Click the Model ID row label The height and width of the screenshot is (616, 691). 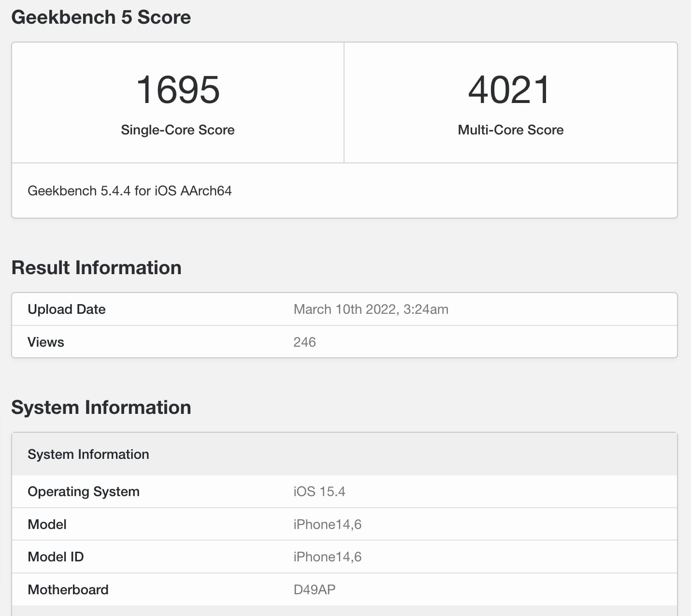pos(56,557)
